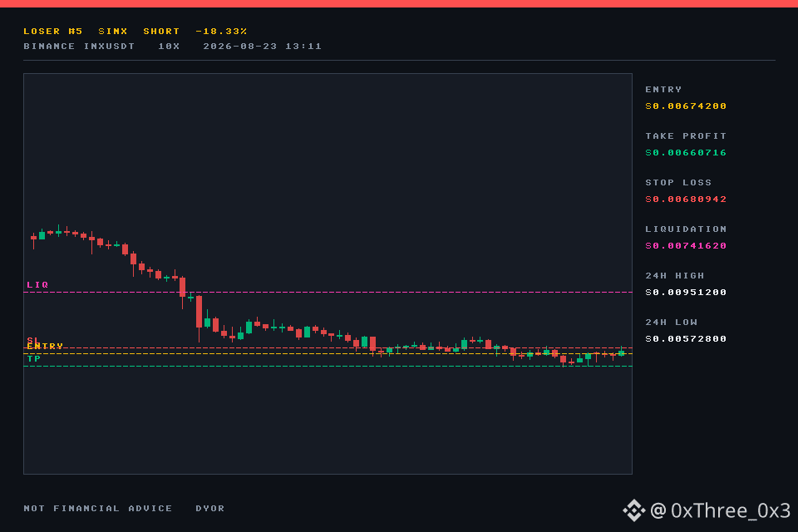Click the 'ENTRY' heading in side panel
798x532 pixels.
click(663, 89)
